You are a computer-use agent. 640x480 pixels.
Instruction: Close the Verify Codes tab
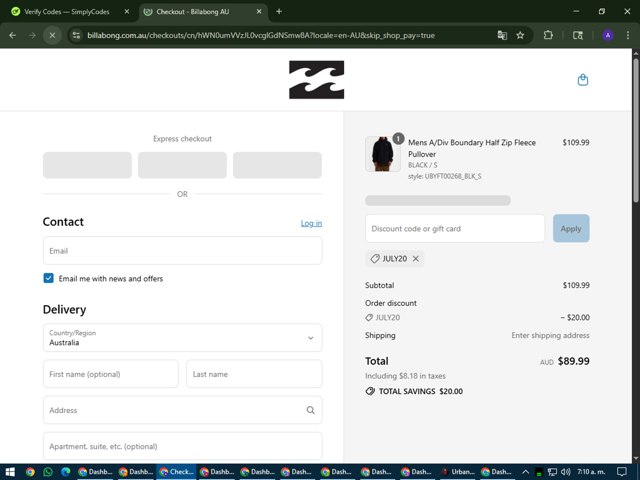pyautogui.click(x=127, y=12)
